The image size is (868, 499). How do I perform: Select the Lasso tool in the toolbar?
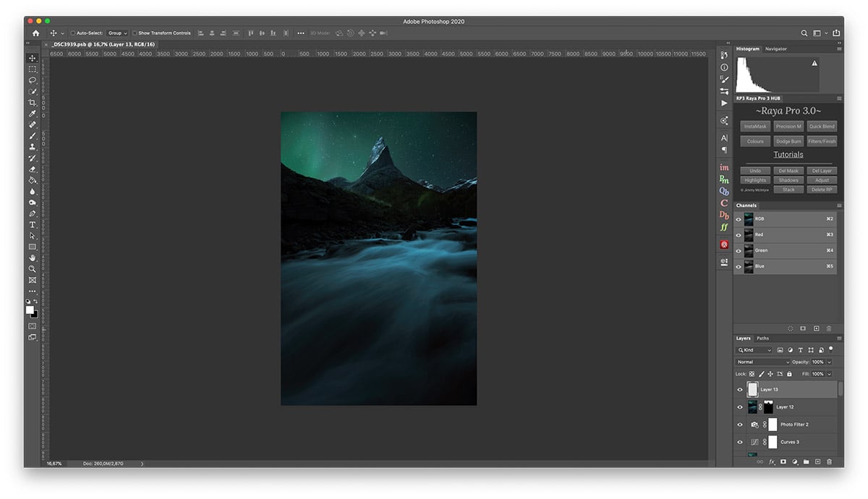pyautogui.click(x=33, y=80)
